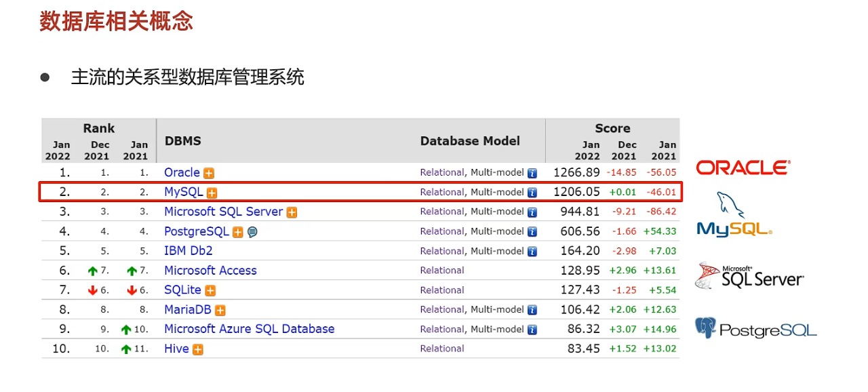Click the score change +13.61

pyautogui.click(x=660, y=271)
